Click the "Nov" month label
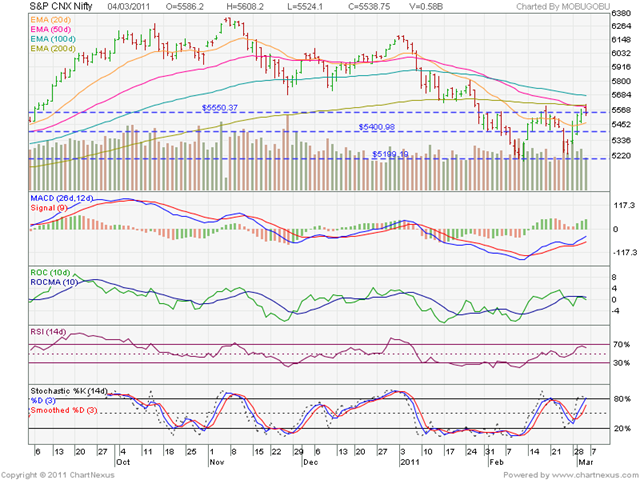This screenshot has width=640, height=480. click(x=217, y=462)
